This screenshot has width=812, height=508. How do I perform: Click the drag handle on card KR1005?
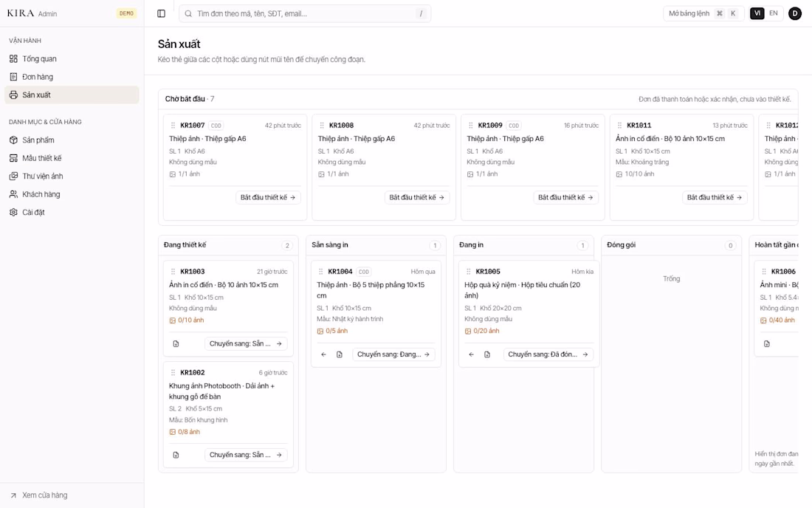(x=468, y=271)
